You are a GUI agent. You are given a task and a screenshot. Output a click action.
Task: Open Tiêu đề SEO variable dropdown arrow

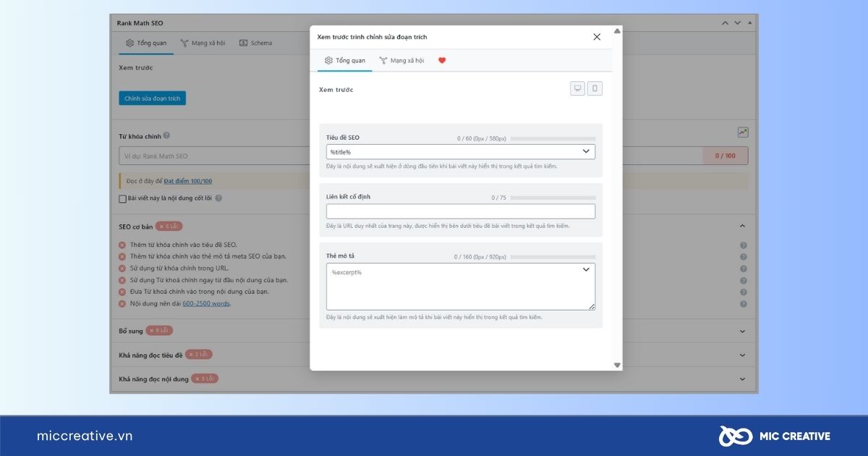pyautogui.click(x=586, y=151)
